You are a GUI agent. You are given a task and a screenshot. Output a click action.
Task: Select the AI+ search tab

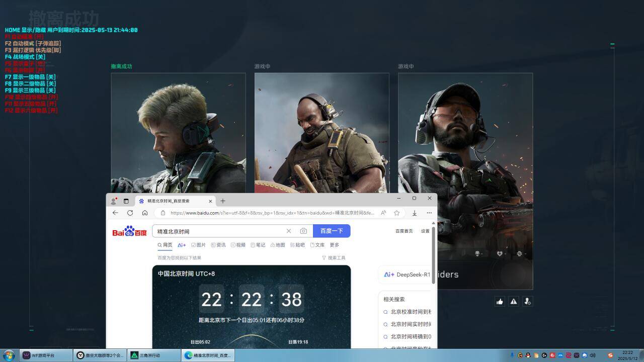click(182, 245)
